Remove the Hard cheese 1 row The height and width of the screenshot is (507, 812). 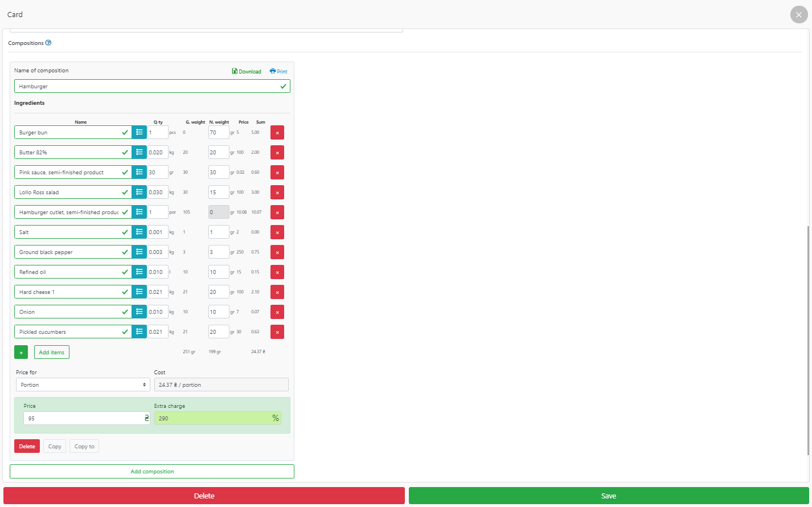point(277,292)
